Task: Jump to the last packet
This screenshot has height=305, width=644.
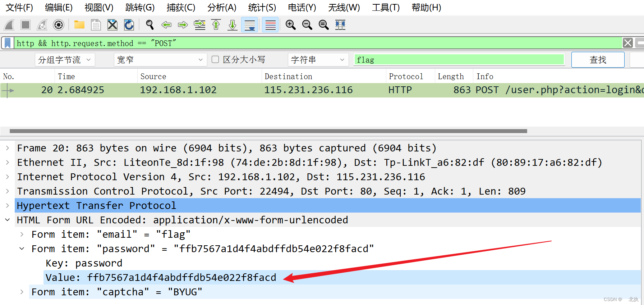Action: (233, 25)
